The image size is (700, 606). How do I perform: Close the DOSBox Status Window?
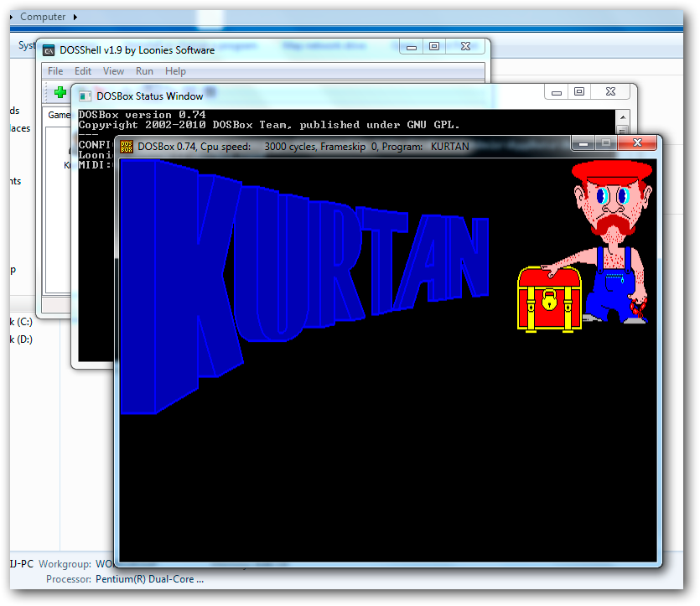pyautogui.click(x=610, y=92)
